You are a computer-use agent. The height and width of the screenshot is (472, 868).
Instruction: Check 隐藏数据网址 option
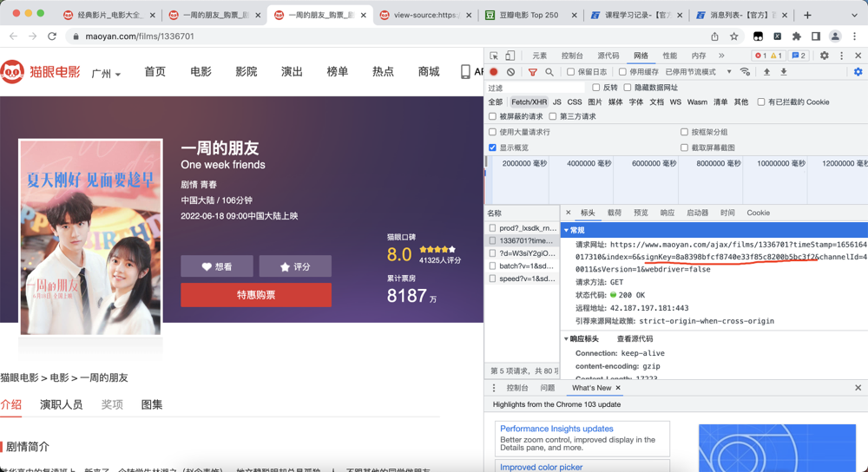[628, 88]
